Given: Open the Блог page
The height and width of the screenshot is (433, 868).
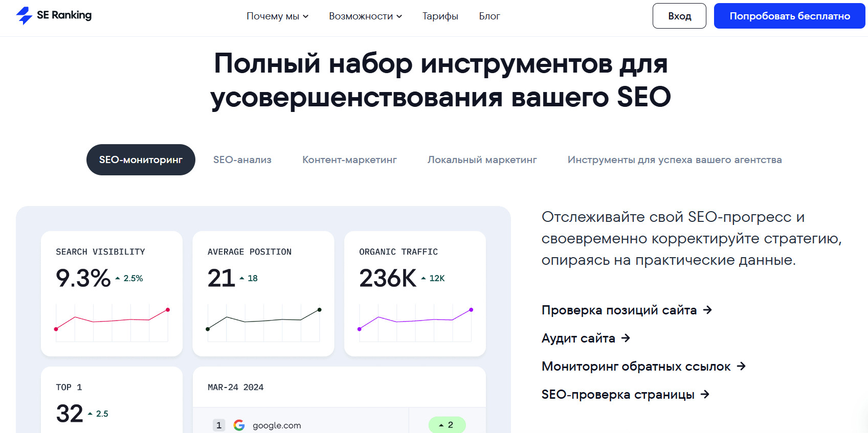Looking at the screenshot, I should [489, 16].
